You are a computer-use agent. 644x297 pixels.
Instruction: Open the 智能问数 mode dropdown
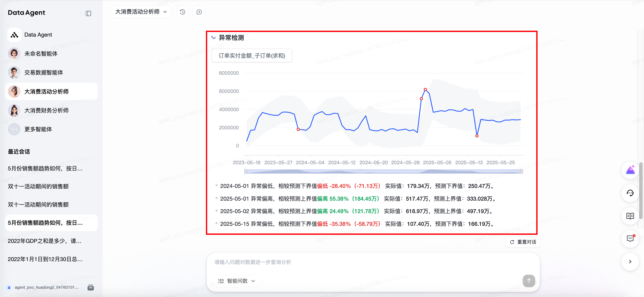coord(237,281)
